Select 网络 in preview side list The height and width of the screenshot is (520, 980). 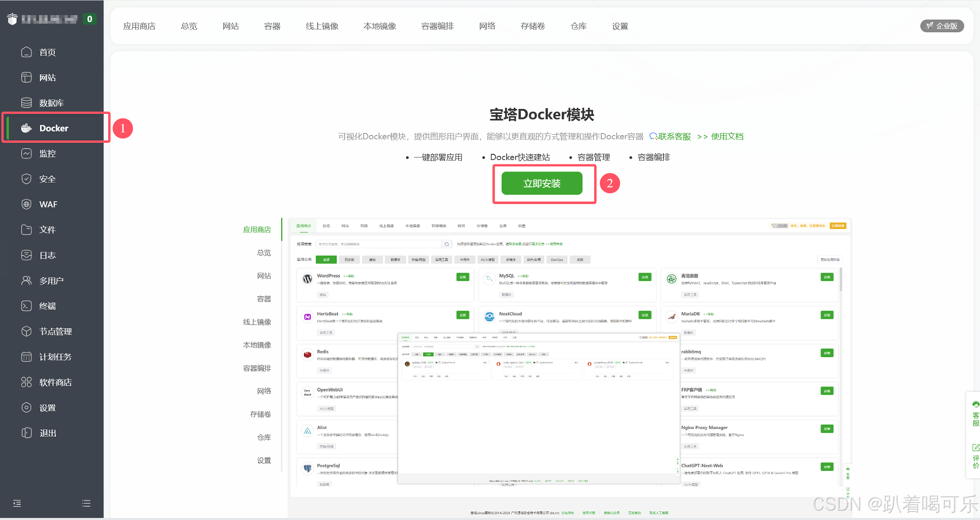[264, 391]
